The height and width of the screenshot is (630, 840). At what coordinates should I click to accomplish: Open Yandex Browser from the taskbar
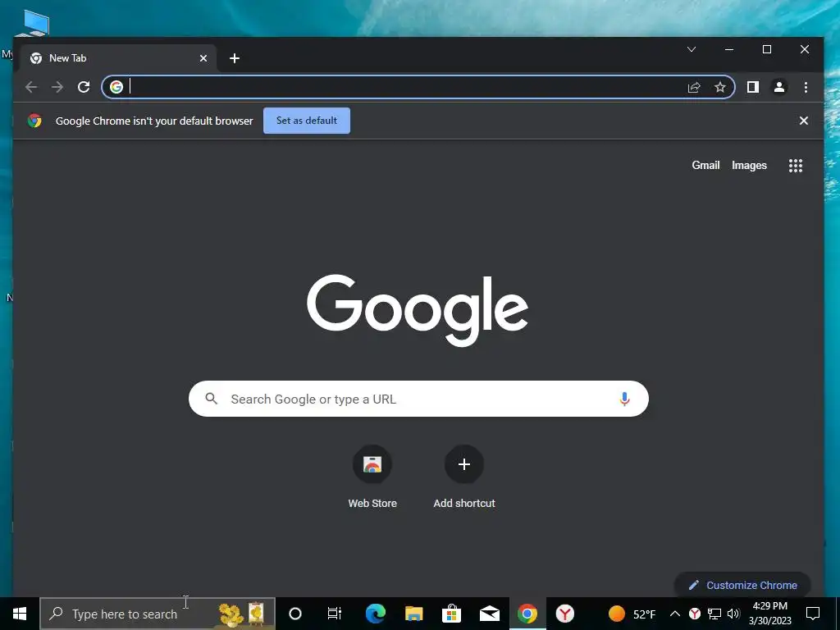pos(564,614)
